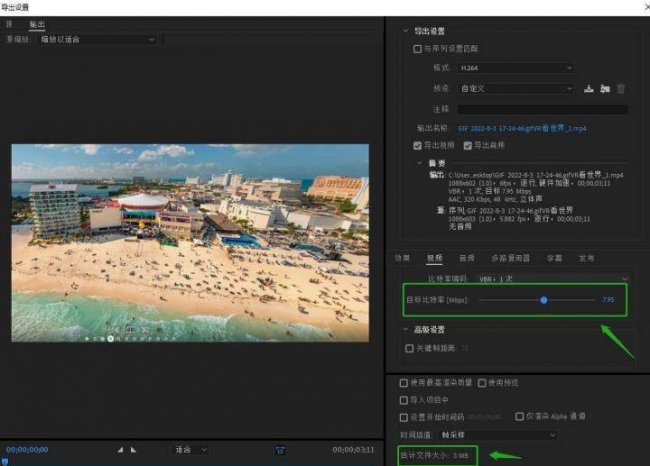The width and height of the screenshot is (650, 466).
Task: Click the Save Preset icon
Action: pyautogui.click(x=589, y=88)
